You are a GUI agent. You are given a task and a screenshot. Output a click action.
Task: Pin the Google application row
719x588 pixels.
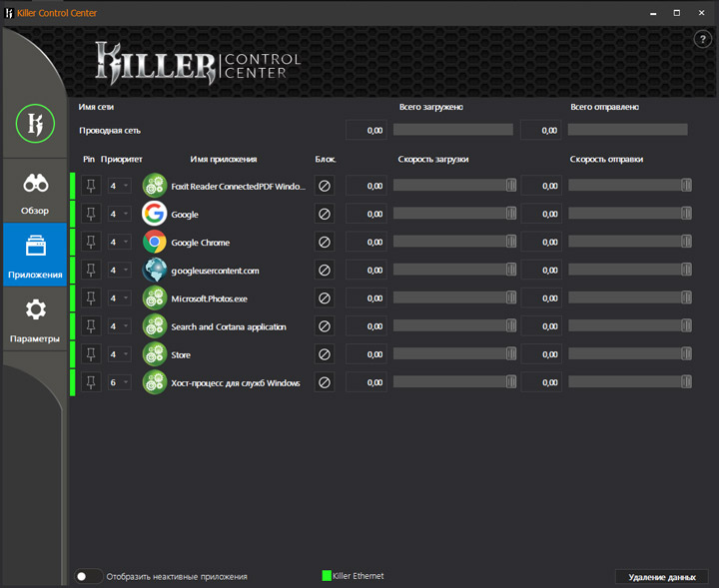point(91,214)
